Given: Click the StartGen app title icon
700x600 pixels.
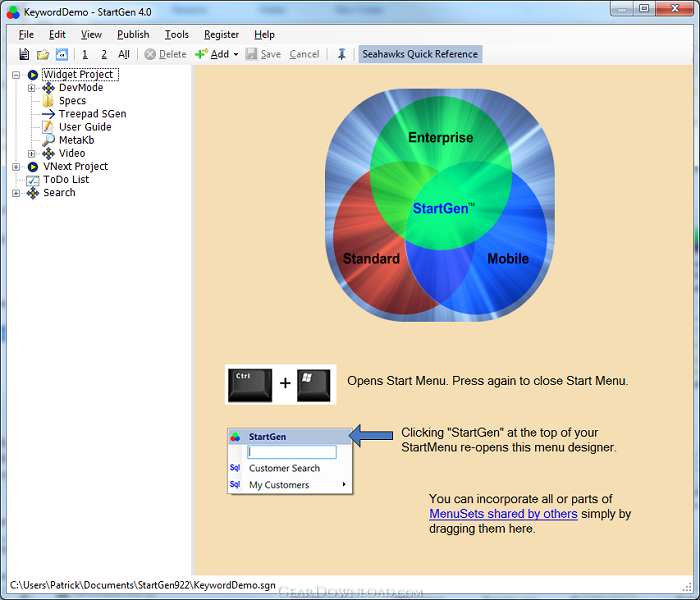Looking at the screenshot, I should (13, 12).
